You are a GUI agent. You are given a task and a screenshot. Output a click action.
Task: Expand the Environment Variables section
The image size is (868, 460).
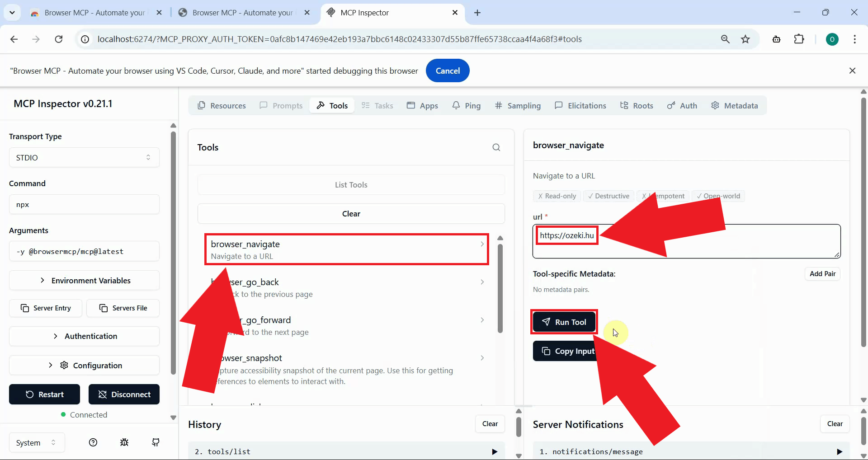[x=84, y=280]
